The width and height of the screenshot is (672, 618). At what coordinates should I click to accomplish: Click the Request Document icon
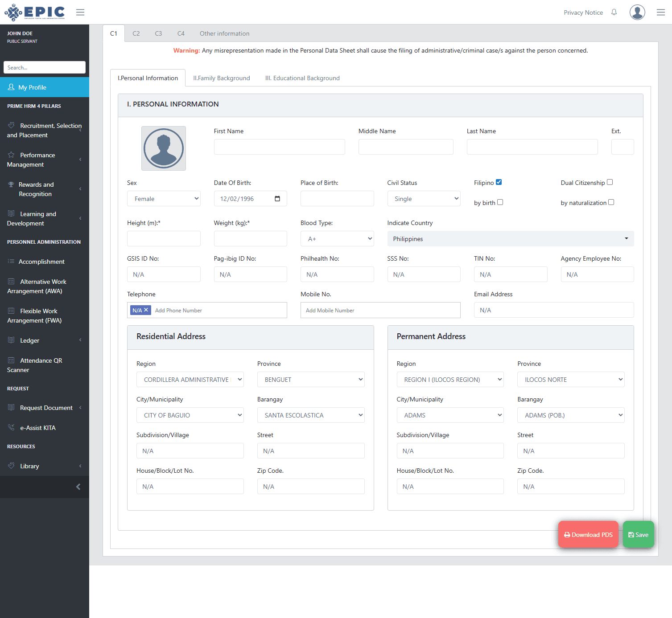pyautogui.click(x=11, y=407)
